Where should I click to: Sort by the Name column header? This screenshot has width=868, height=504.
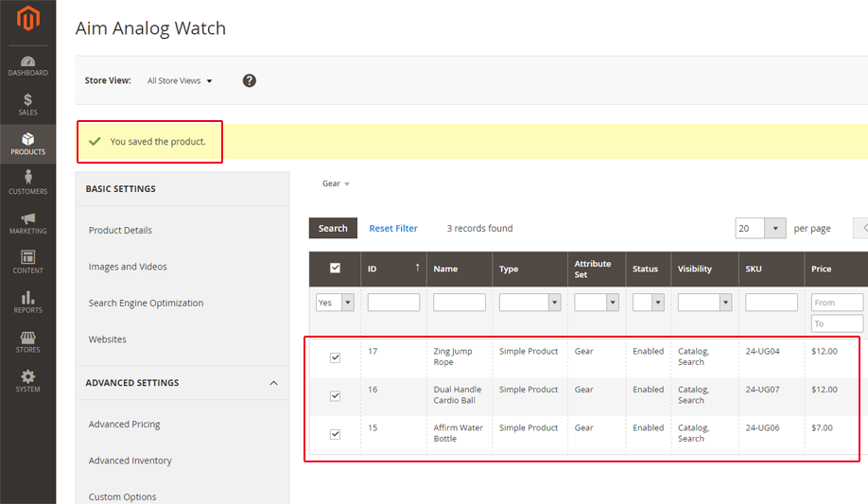(445, 269)
